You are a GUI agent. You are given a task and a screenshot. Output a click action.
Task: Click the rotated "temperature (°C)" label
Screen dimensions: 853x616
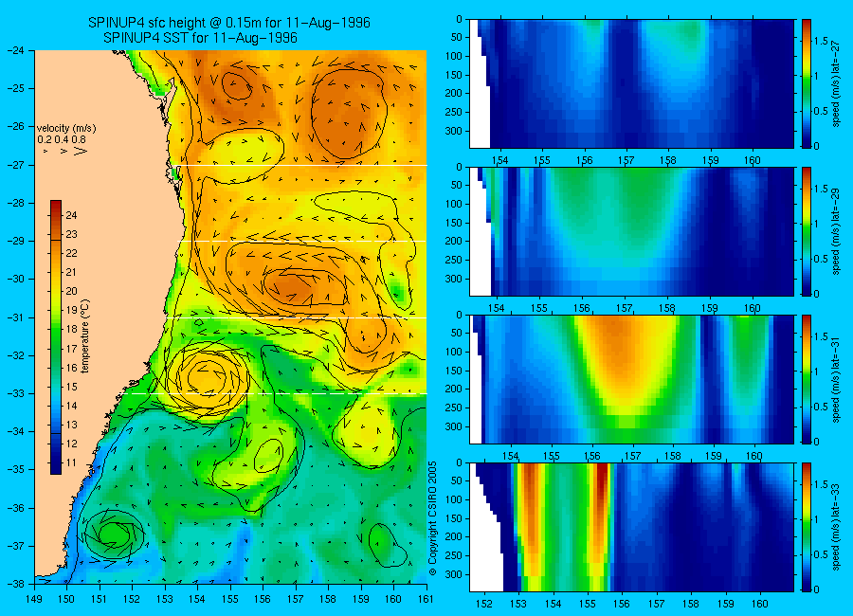pyautogui.click(x=85, y=336)
